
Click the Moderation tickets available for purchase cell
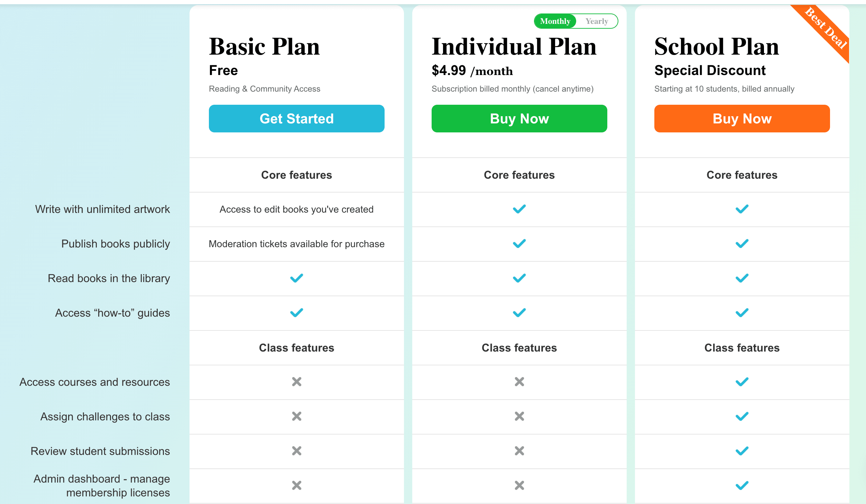tap(296, 244)
